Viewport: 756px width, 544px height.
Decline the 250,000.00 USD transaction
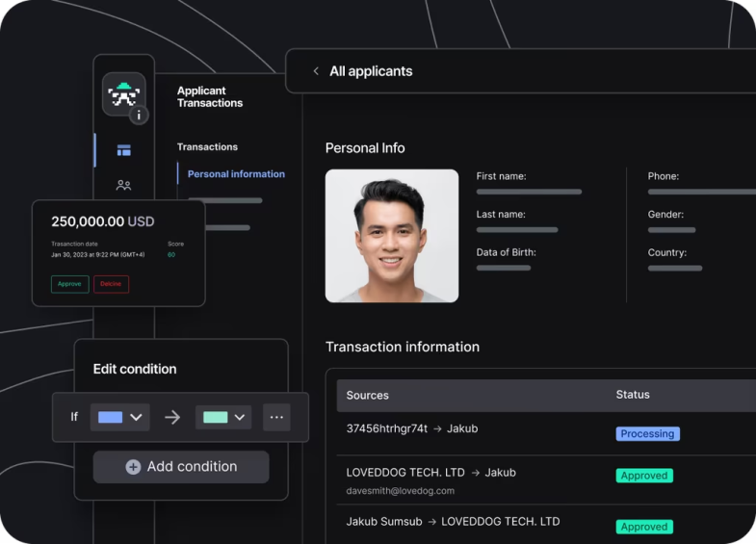pos(112,284)
